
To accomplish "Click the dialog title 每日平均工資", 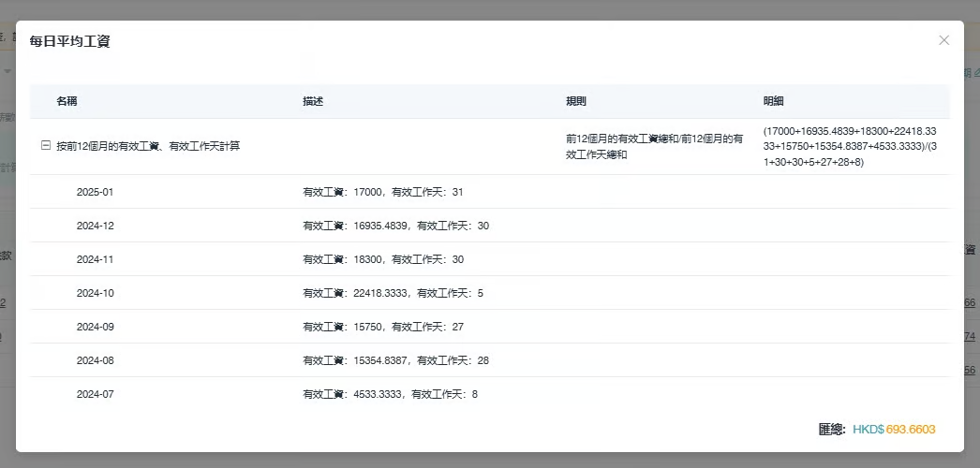I will 69,41.
